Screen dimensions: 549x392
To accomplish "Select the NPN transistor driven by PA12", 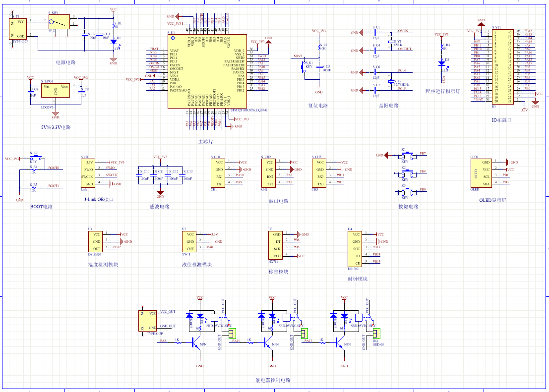I will 340,342.
